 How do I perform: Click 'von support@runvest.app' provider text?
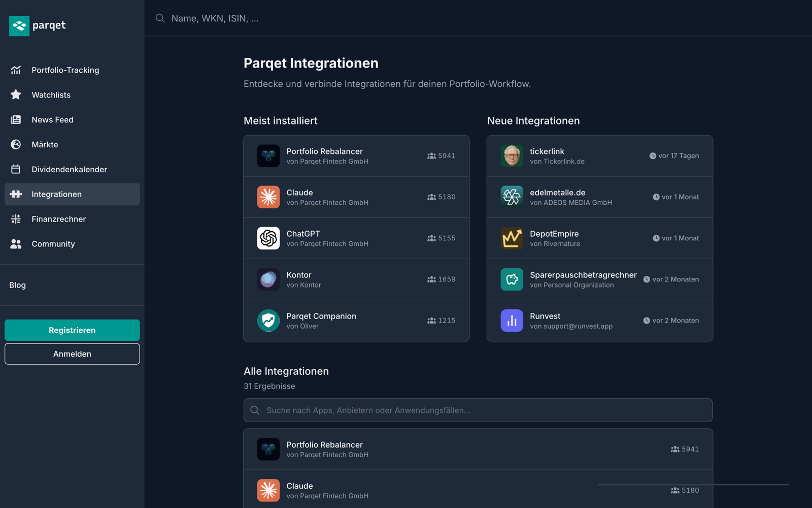[x=571, y=326]
